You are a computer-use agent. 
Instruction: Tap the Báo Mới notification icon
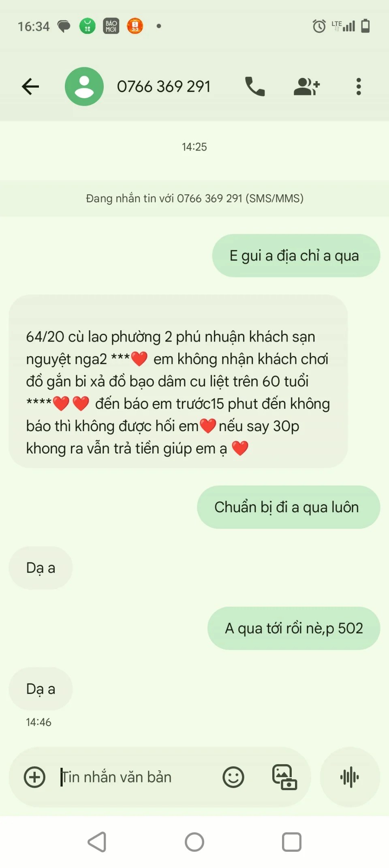[111, 26]
